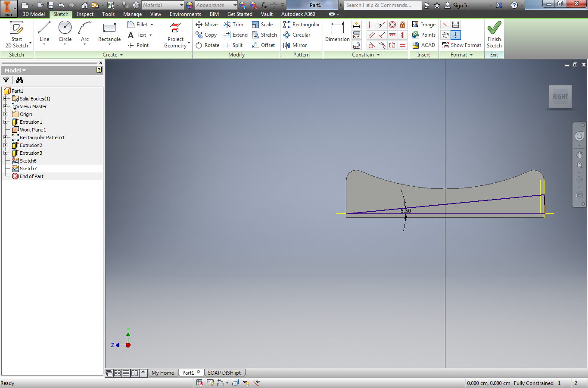Click the Offset button
Screen dimensions: 588x388
[x=264, y=45]
